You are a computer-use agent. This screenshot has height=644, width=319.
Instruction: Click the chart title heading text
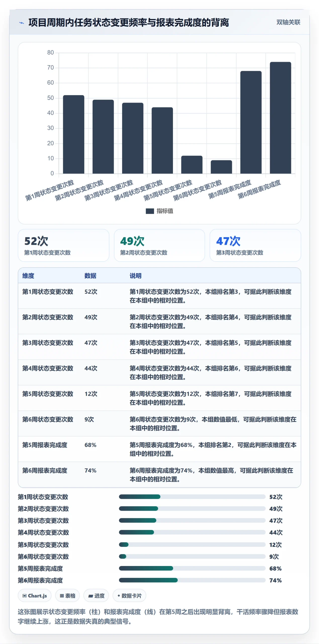point(128,22)
